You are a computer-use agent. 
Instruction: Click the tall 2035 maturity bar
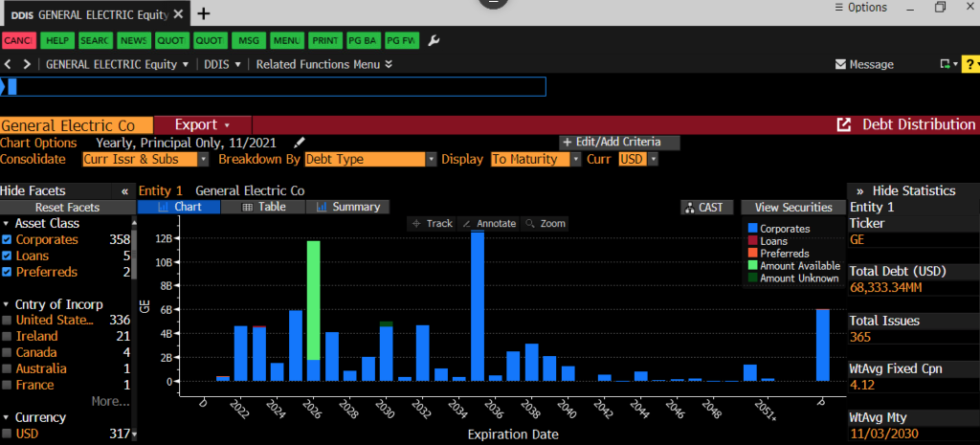[x=478, y=305]
